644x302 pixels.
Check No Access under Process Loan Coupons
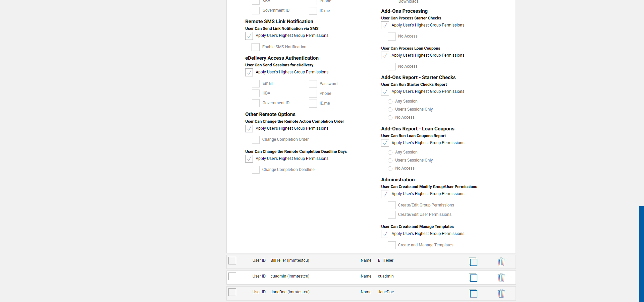click(392, 67)
